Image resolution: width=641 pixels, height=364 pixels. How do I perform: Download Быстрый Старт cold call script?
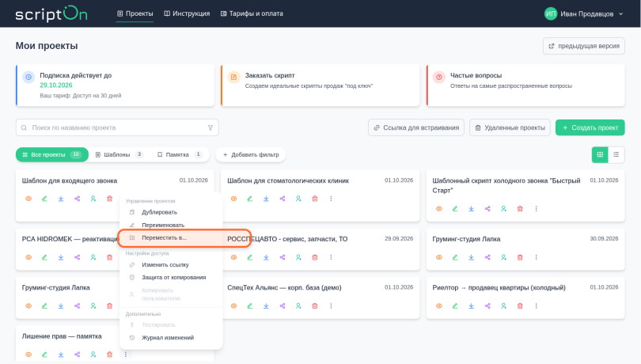point(472,209)
